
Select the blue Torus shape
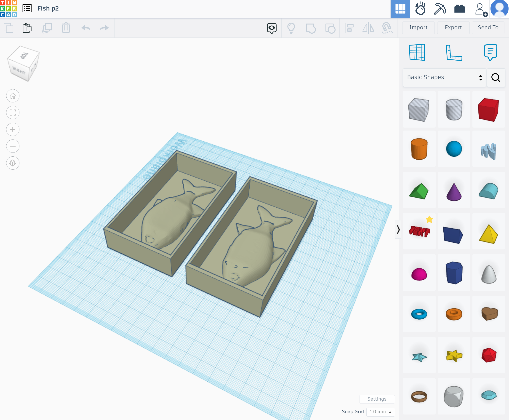click(419, 314)
